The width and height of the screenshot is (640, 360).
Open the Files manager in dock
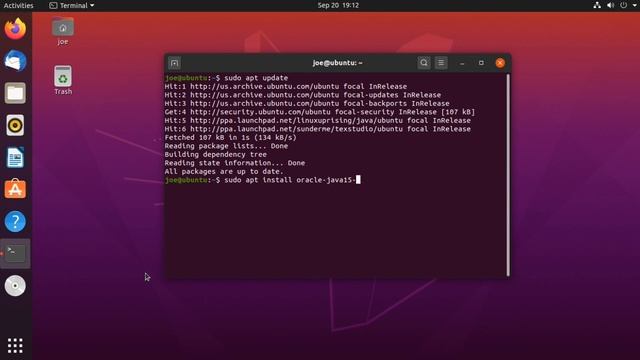coord(15,93)
